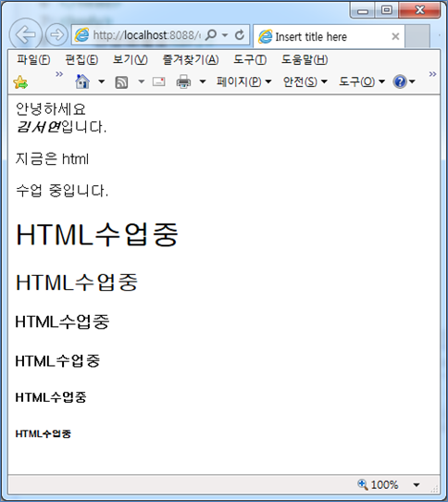Image resolution: width=448 pixels, height=502 pixels.
Task: Click the zoom magnifier icon in status bar
Action: click(x=362, y=484)
